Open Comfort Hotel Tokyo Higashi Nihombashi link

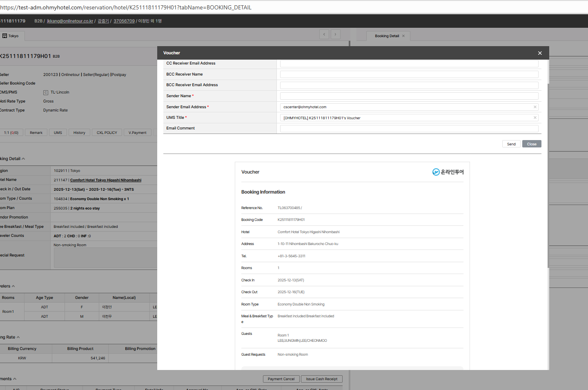pyautogui.click(x=105, y=180)
